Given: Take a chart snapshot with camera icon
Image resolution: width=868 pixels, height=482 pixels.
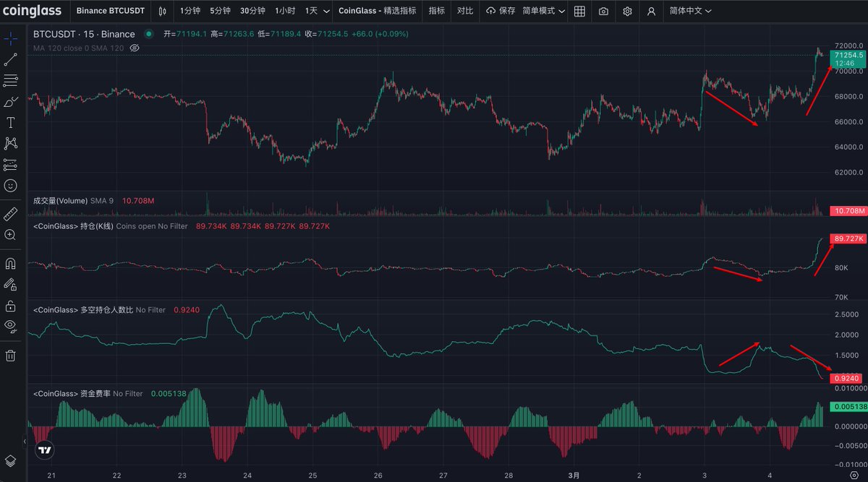Looking at the screenshot, I should pyautogui.click(x=603, y=12).
